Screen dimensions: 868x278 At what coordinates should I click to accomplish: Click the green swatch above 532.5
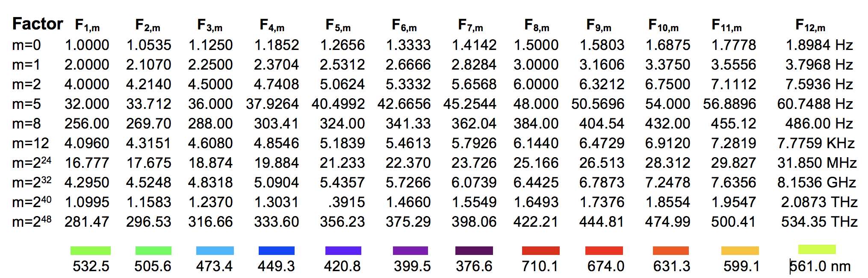coord(90,251)
